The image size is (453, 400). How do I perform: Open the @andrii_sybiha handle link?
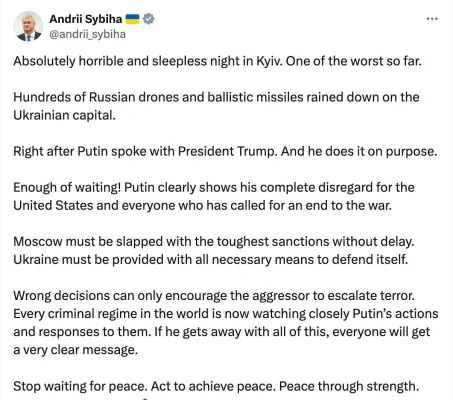pos(88,34)
